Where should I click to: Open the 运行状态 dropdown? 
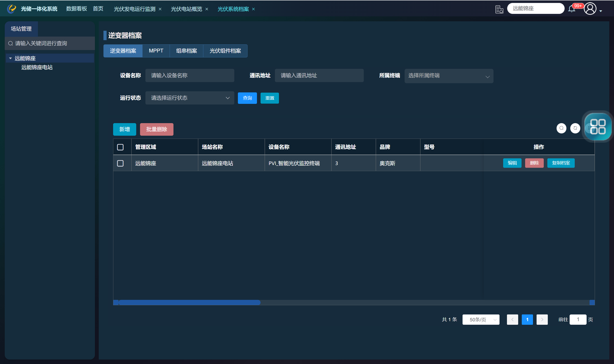pos(189,98)
